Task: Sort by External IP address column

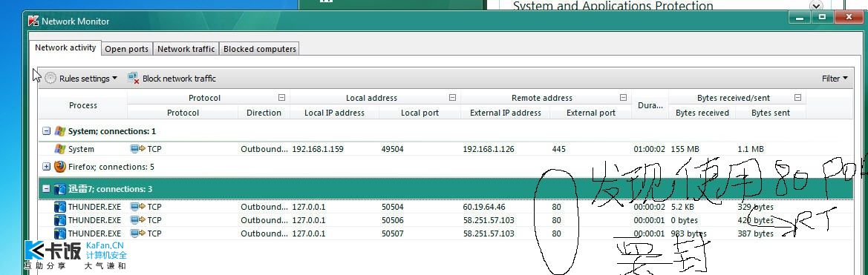Action: pos(506,113)
